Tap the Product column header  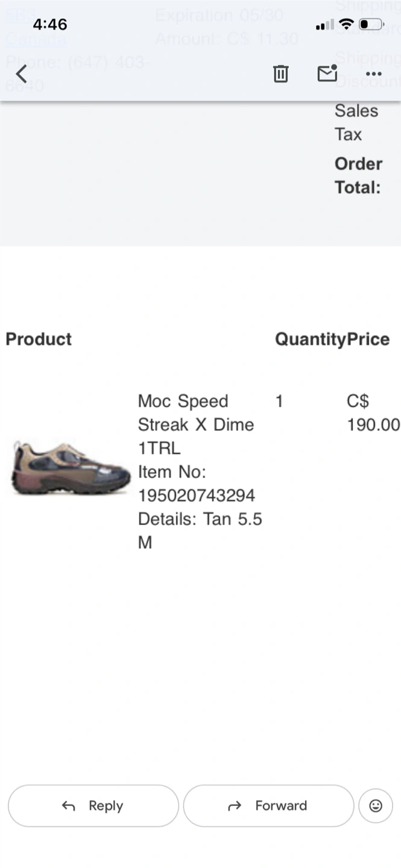click(39, 339)
